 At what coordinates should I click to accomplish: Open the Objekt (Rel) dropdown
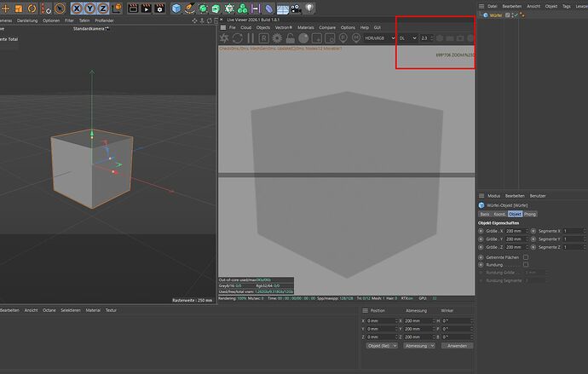382,346
